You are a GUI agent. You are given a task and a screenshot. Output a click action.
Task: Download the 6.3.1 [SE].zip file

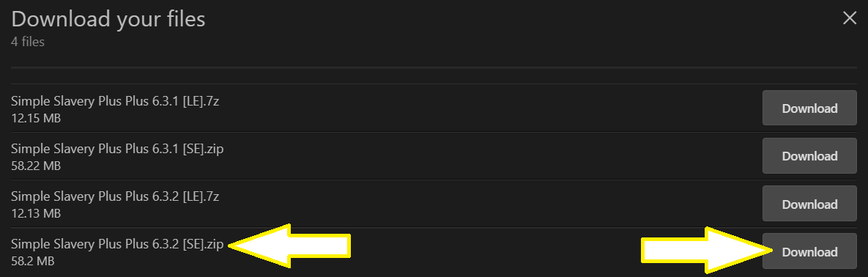pos(809,156)
